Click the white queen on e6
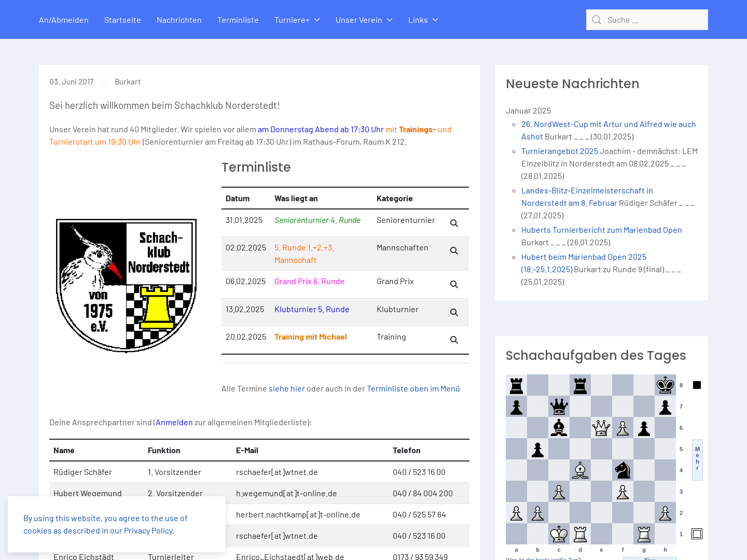 click(x=601, y=428)
